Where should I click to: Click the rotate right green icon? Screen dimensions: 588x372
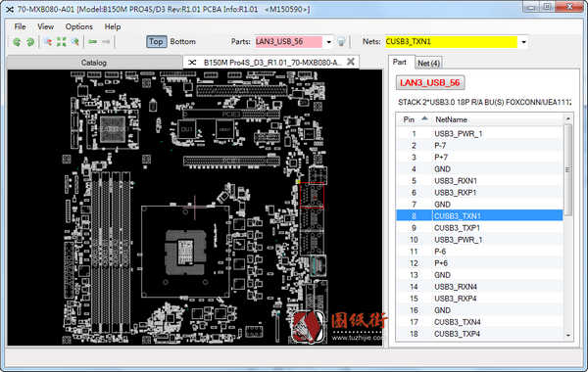[30, 42]
